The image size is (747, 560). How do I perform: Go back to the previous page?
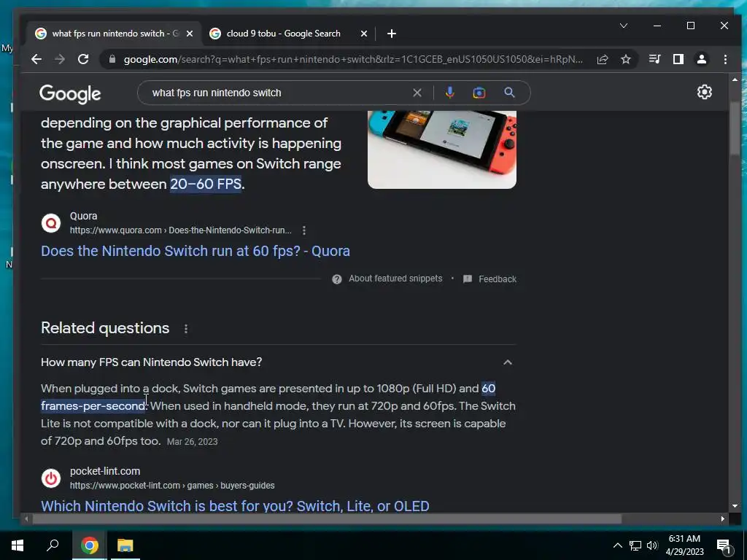[x=36, y=59]
